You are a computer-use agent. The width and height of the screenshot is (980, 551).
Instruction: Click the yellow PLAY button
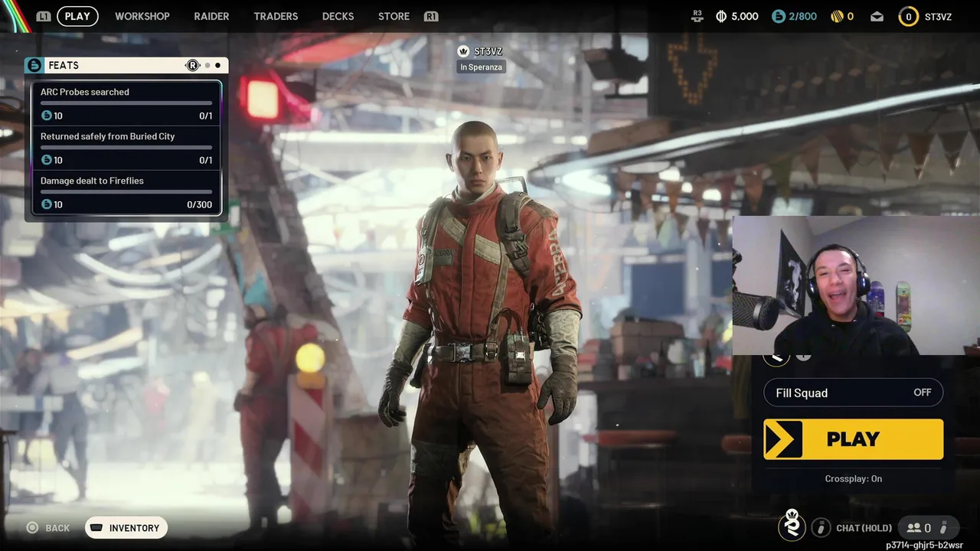[x=854, y=439]
